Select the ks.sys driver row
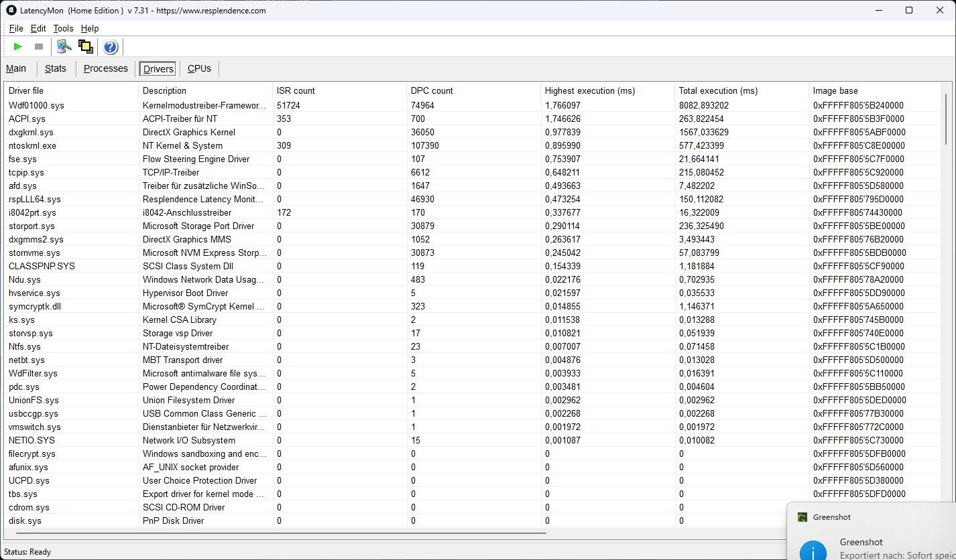This screenshot has height=560, width=956. tap(473, 320)
